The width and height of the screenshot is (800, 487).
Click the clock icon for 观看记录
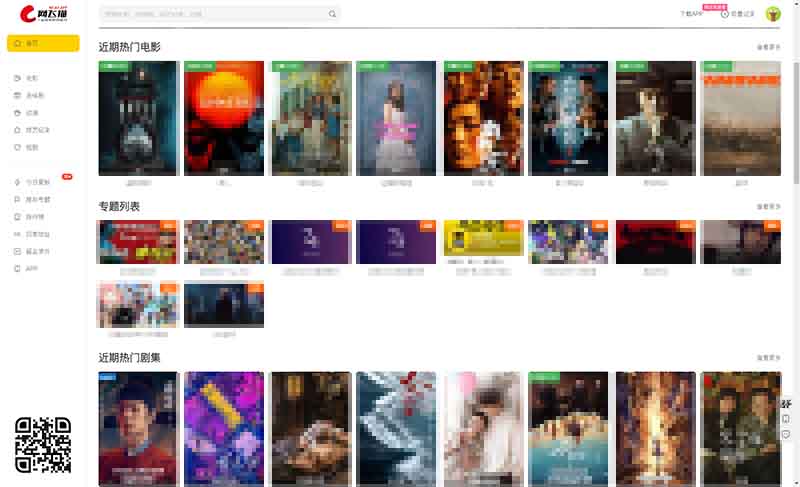point(724,15)
